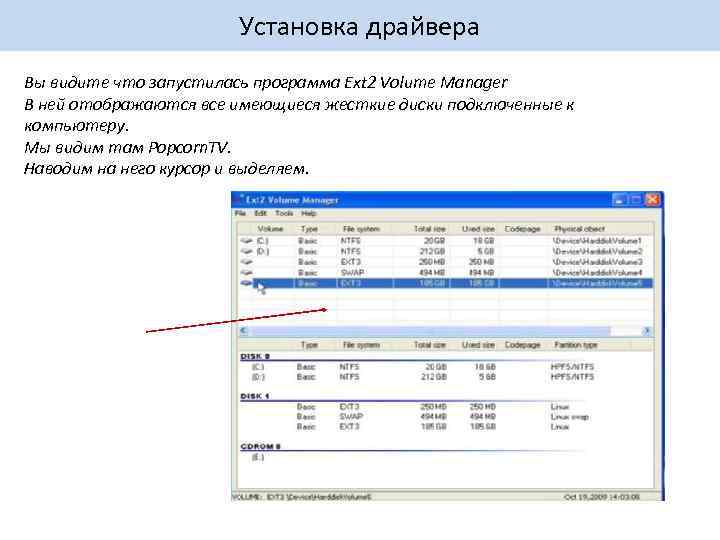Click the drive icon of the 250 MB EXT3 row

click(x=247, y=262)
